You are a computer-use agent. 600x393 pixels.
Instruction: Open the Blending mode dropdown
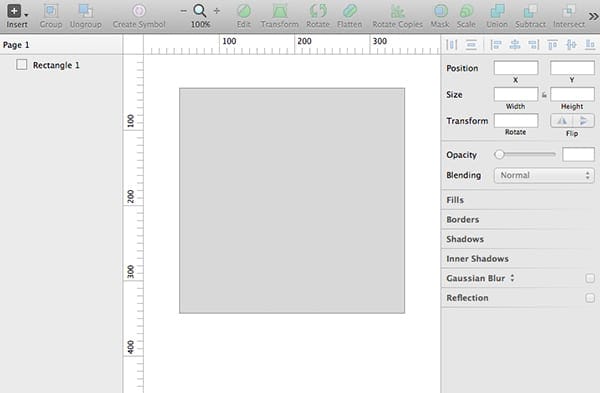click(544, 175)
